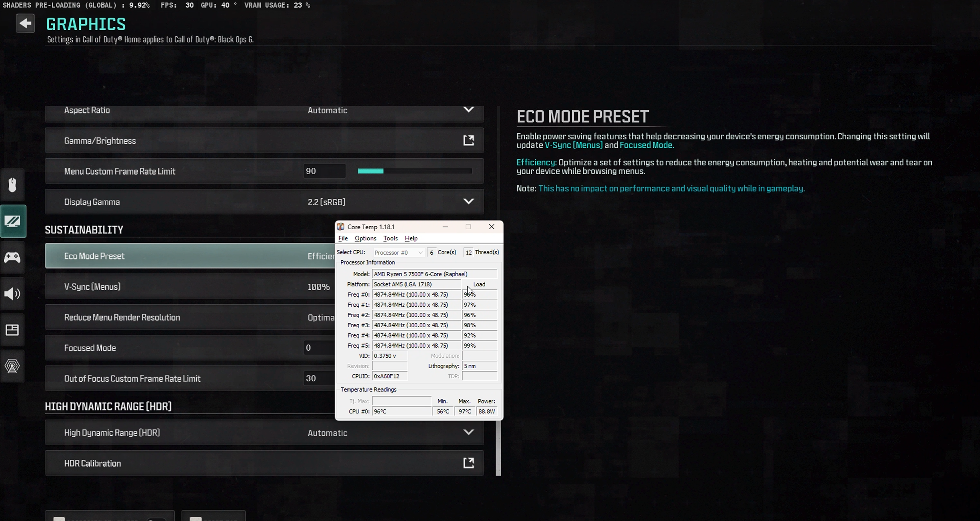The image size is (980, 521).
Task: Close the Core Temp window
Action: pyautogui.click(x=492, y=227)
